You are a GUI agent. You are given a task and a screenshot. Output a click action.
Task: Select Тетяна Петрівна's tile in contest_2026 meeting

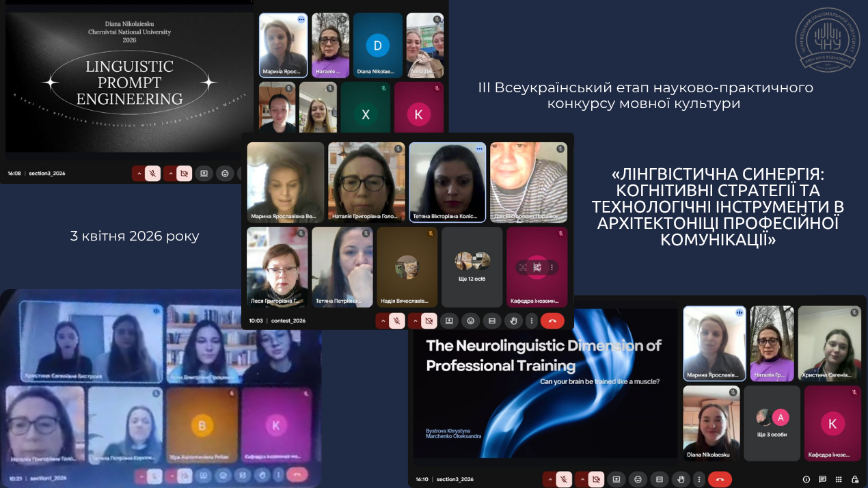[342, 267]
